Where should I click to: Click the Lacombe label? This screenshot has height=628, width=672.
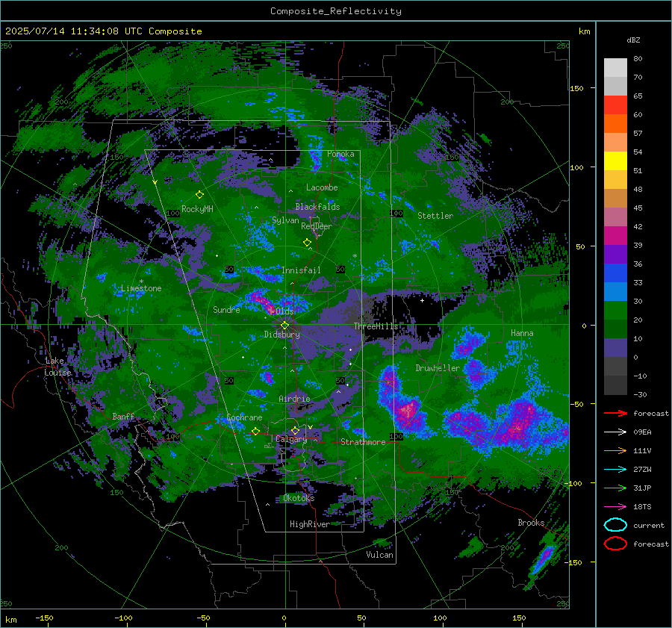click(322, 187)
